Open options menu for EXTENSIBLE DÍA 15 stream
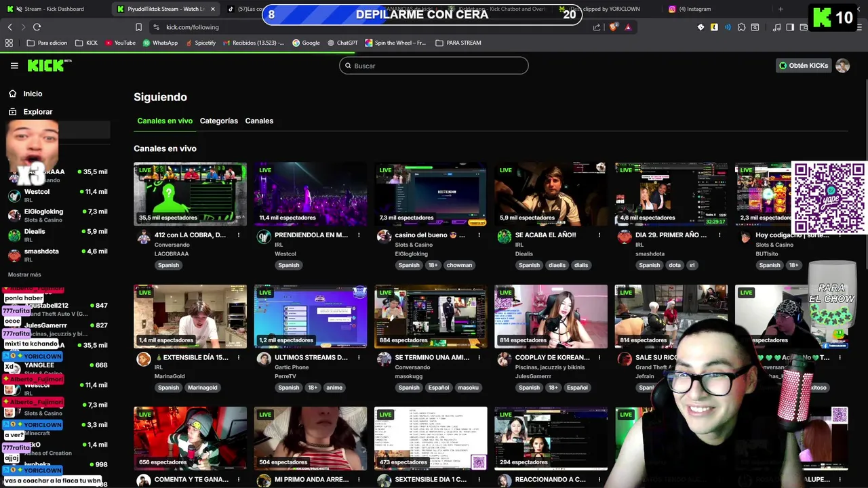The height and width of the screenshot is (488, 868). click(x=239, y=357)
